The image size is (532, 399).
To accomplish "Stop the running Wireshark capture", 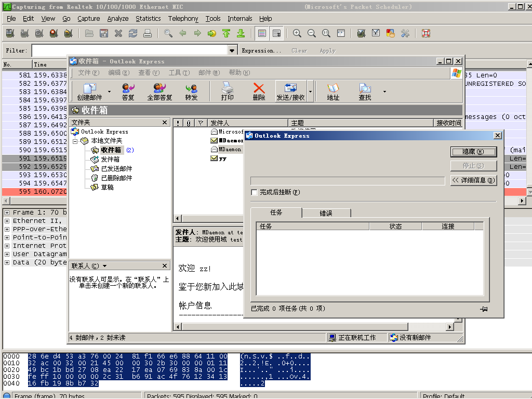I will pos(54,33).
